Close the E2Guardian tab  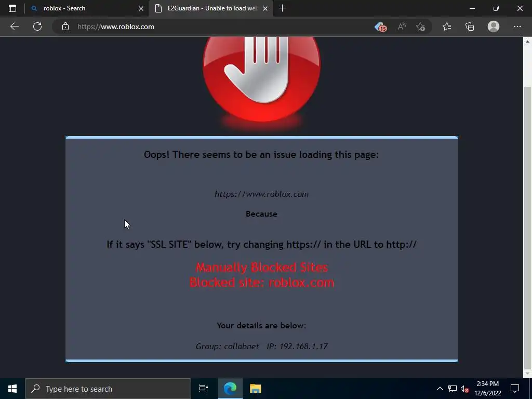265,8
